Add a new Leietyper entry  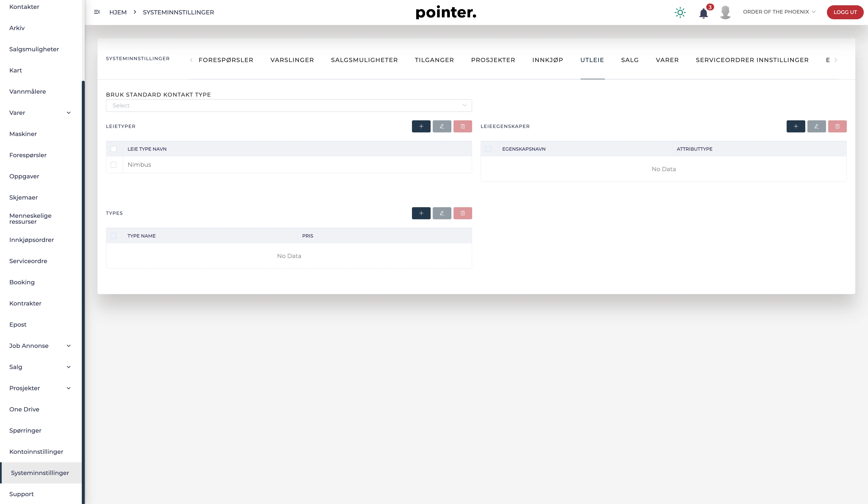[x=421, y=126]
